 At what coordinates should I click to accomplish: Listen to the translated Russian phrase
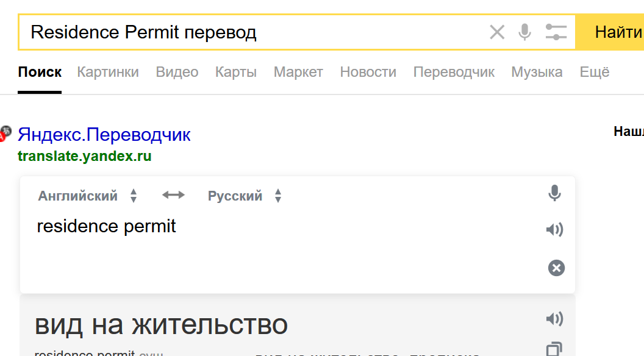[554, 319]
